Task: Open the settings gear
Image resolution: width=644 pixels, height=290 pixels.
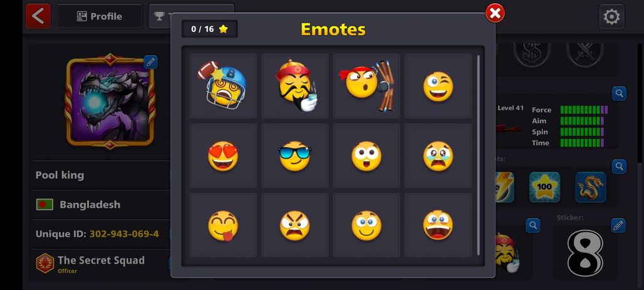Action: [611, 17]
